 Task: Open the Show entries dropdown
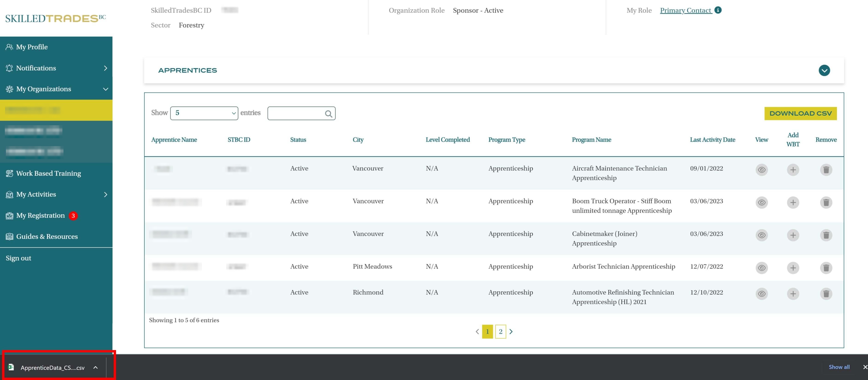coord(204,113)
